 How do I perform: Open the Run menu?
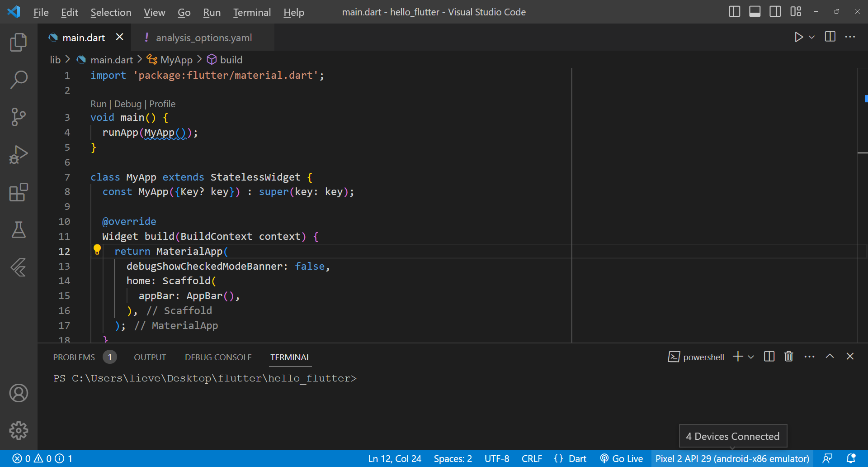[212, 12]
